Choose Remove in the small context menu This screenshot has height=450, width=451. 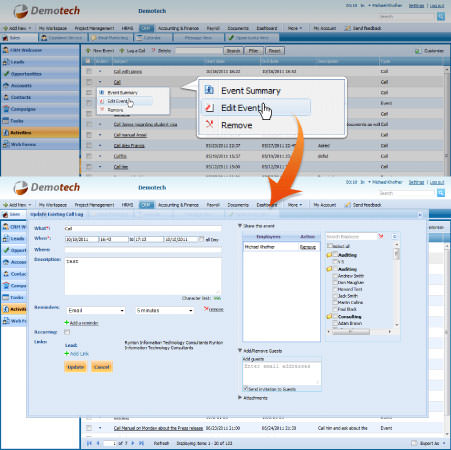point(115,110)
